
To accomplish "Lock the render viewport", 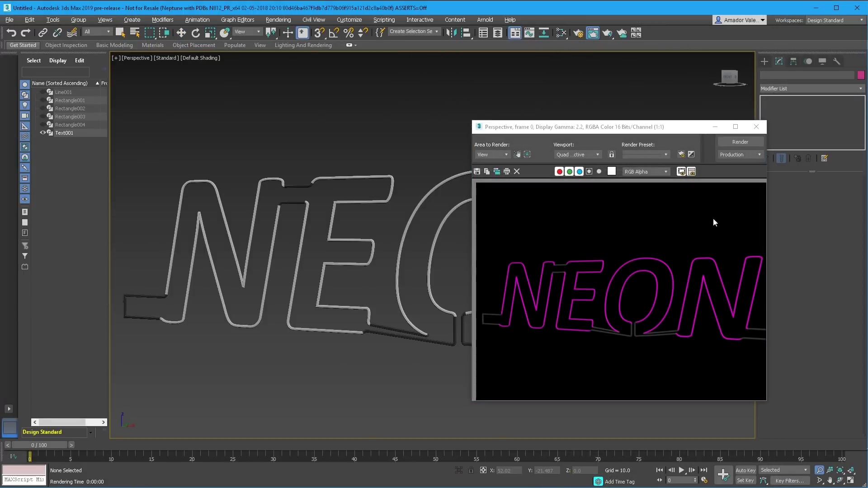I will pyautogui.click(x=612, y=155).
